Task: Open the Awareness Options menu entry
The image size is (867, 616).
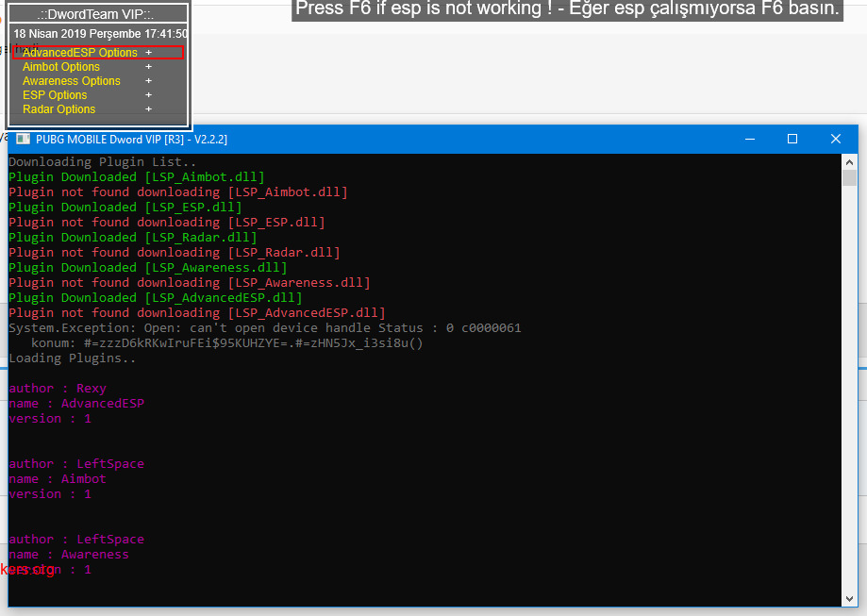Action: pos(72,81)
